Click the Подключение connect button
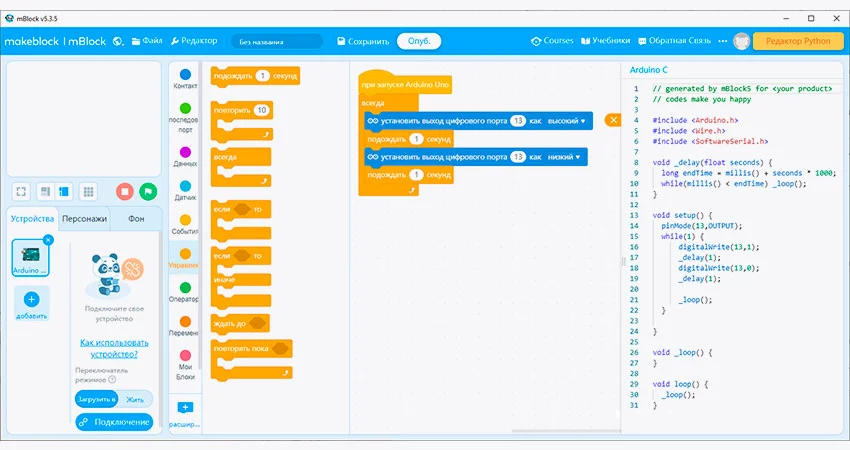 click(113, 422)
